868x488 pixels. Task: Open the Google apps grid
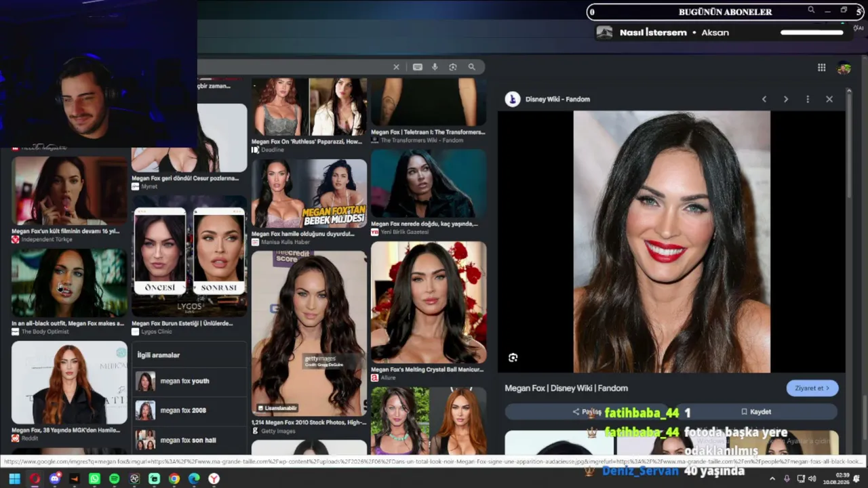point(821,67)
